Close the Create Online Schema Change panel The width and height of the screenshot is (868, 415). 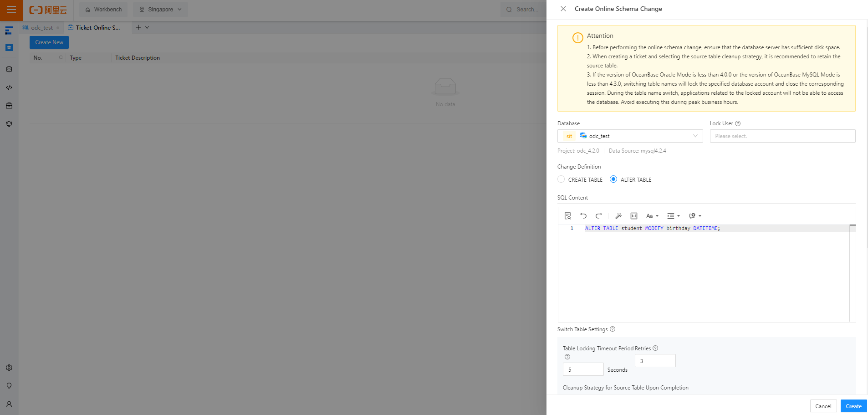click(x=563, y=9)
